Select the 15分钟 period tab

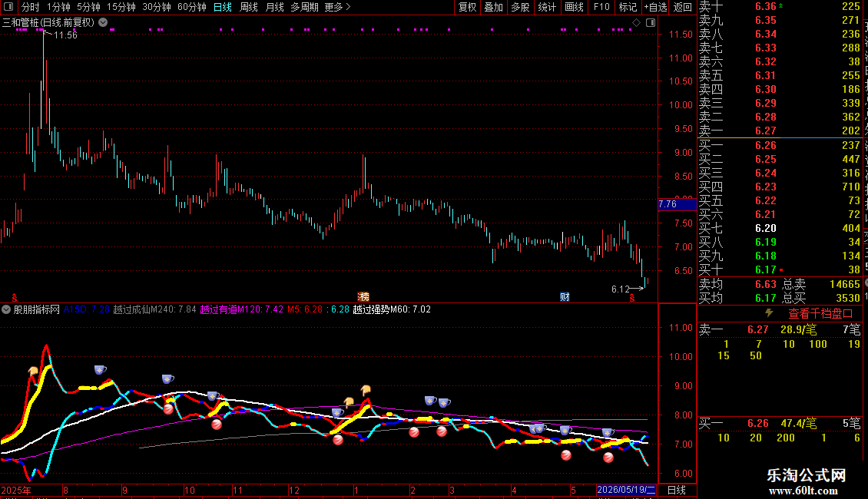(x=121, y=7)
